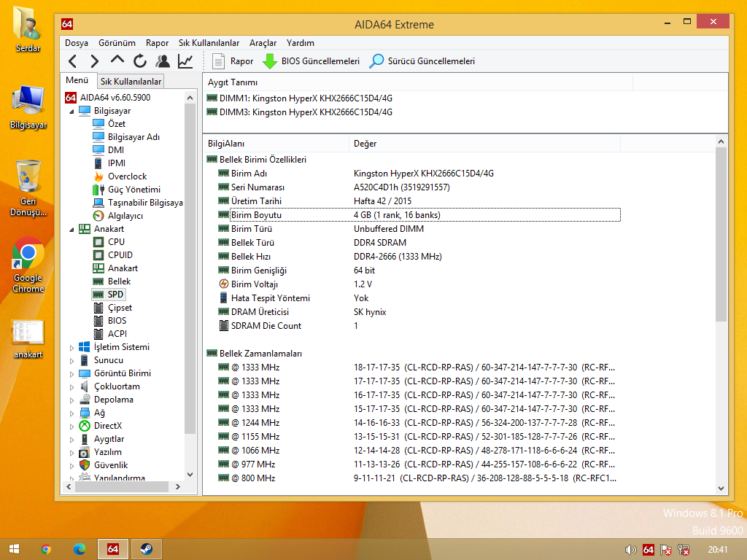Open the Sık Kullanılanlar menu in menu bar
Viewport: 747px width, 560px height.
click(209, 43)
